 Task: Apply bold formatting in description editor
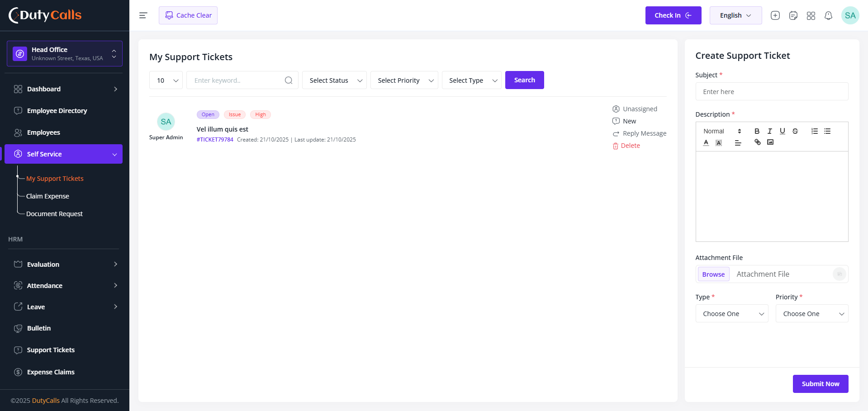(757, 131)
